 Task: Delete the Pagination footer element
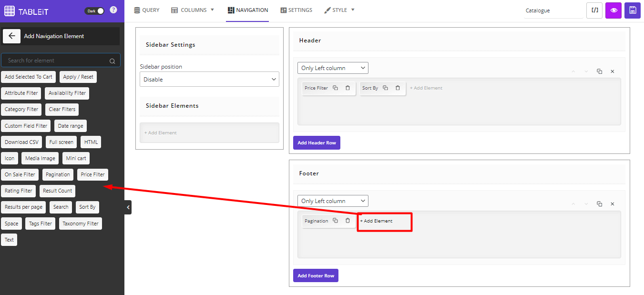[348, 221]
